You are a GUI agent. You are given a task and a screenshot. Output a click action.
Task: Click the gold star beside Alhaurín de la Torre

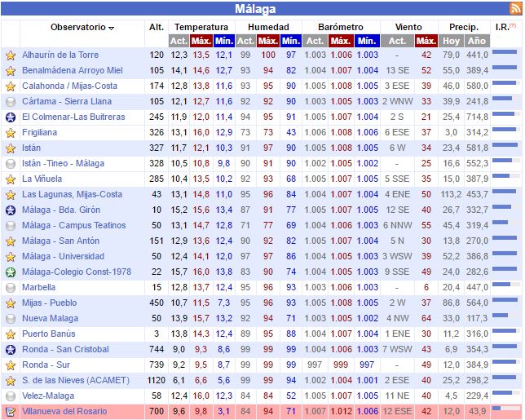[x=11, y=55]
